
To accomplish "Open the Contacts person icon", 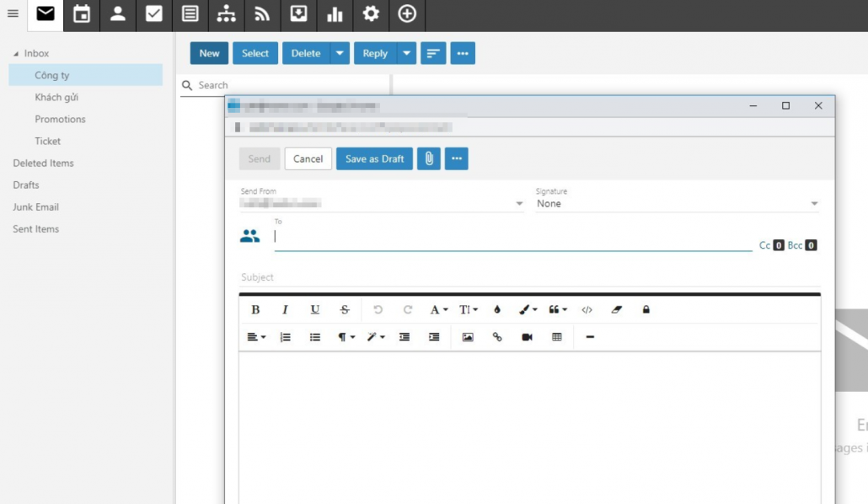I will coord(117,13).
